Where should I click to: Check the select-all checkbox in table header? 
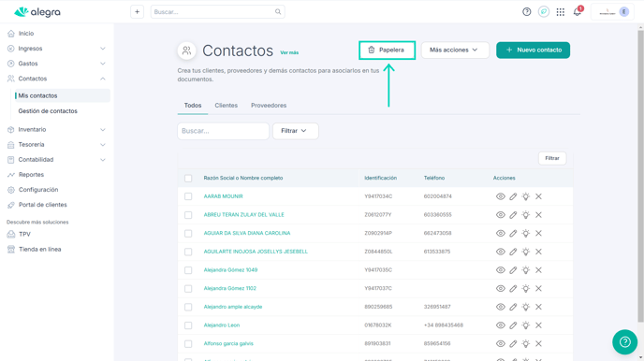tap(188, 178)
